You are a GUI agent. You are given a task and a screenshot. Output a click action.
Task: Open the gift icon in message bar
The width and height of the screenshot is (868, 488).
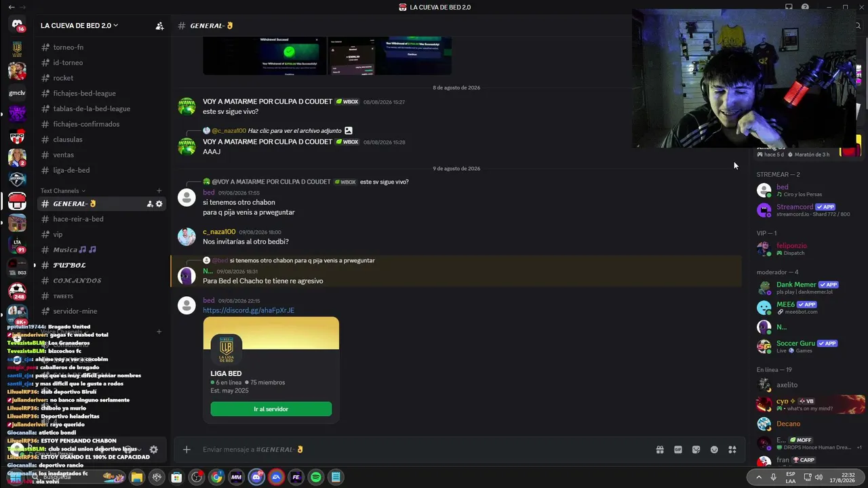(x=660, y=449)
